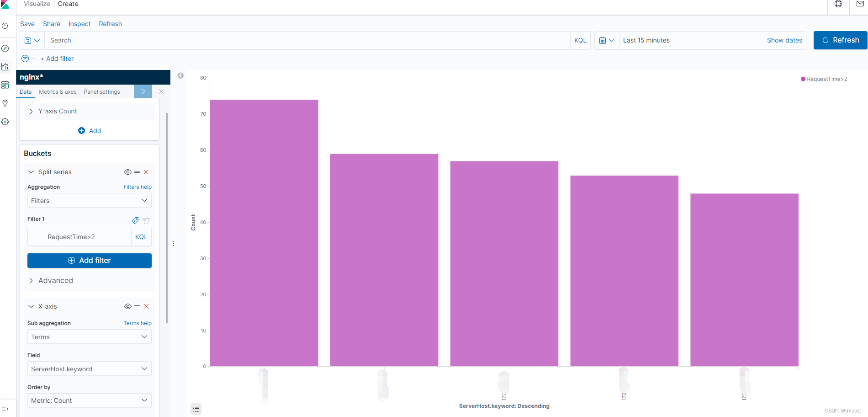Open Terms help link
Viewport: 868px width, 417px height.
pos(138,323)
